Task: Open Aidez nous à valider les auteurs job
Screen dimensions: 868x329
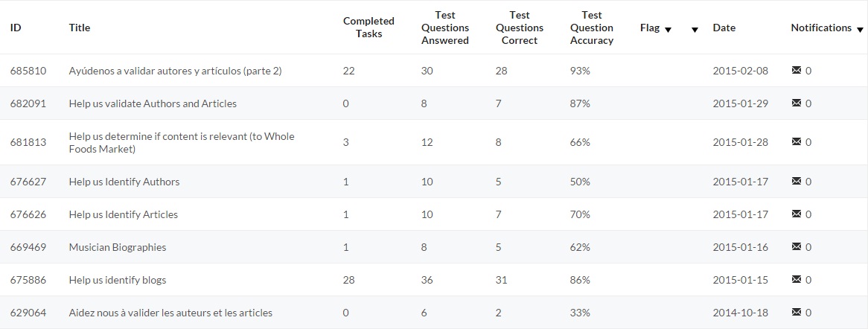Action: (x=170, y=313)
